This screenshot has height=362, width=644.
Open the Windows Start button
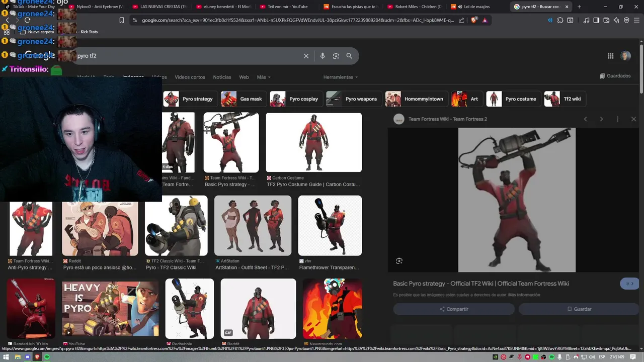tap(7, 357)
